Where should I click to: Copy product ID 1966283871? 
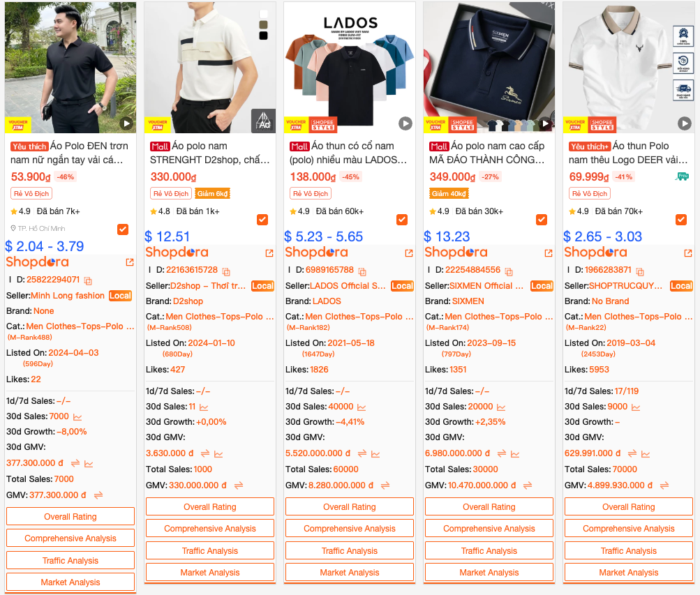point(640,271)
